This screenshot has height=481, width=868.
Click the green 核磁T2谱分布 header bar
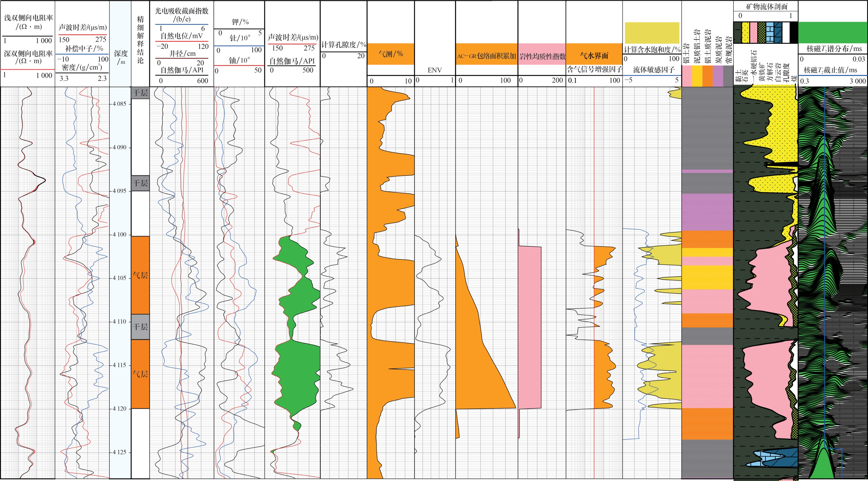click(833, 33)
